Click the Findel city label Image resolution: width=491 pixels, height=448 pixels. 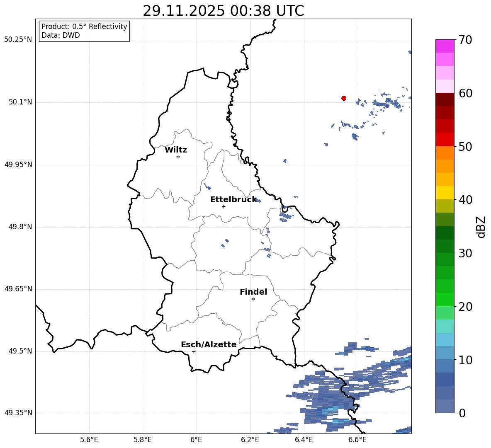tap(253, 292)
